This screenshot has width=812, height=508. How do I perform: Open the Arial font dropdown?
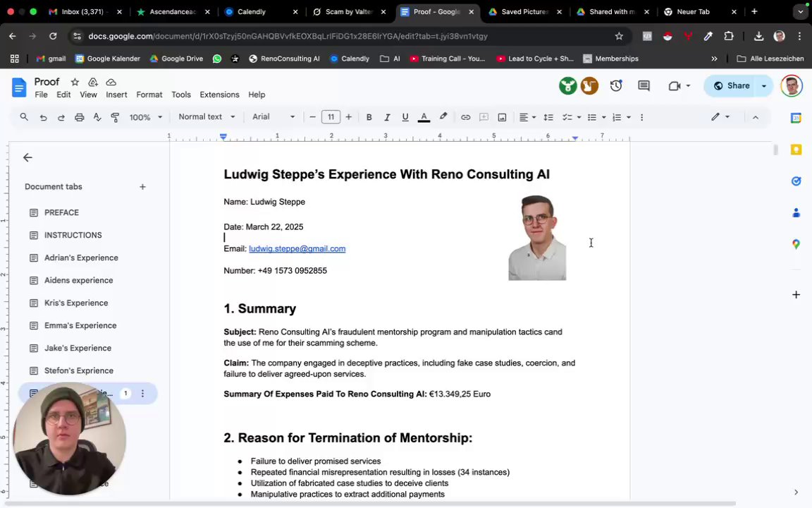273,117
